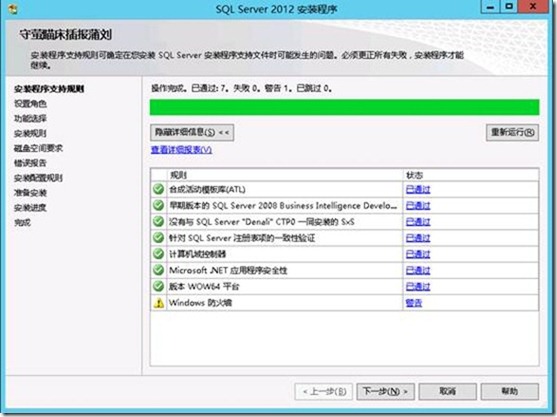The image size is (557, 417).
Task: Select 准备安装 step in sidebar
Action: [x=30, y=193]
